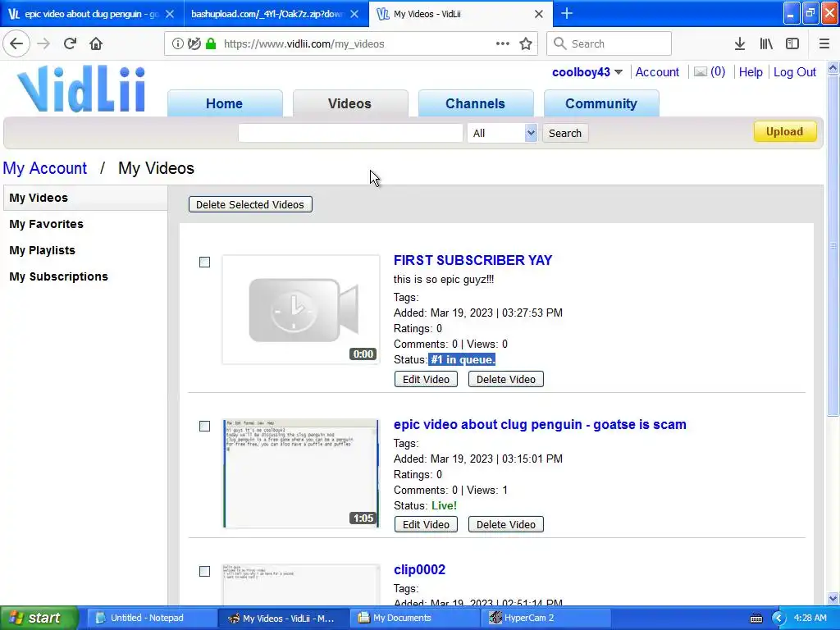Open the inbox envelope icon

tap(701, 72)
